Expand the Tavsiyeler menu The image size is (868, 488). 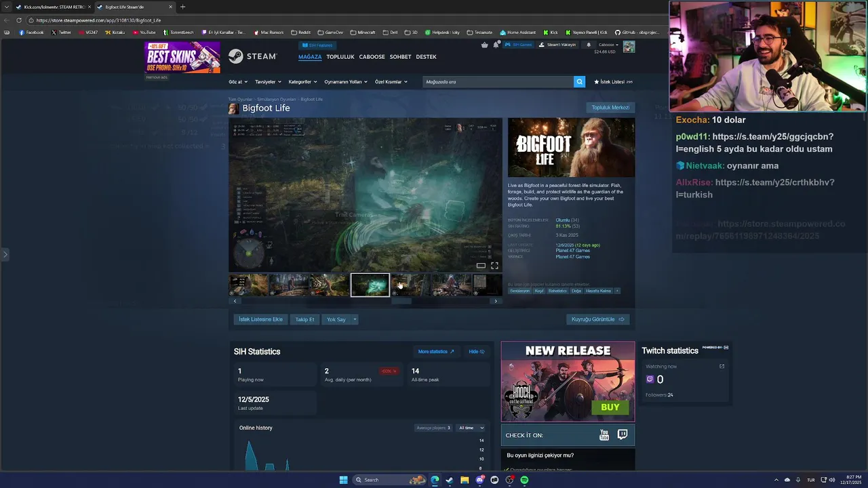267,81
